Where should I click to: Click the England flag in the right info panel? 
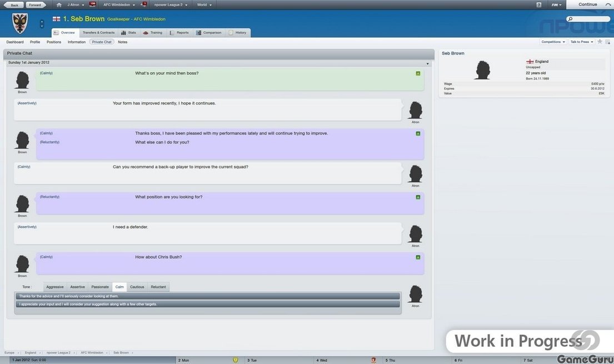530,62
